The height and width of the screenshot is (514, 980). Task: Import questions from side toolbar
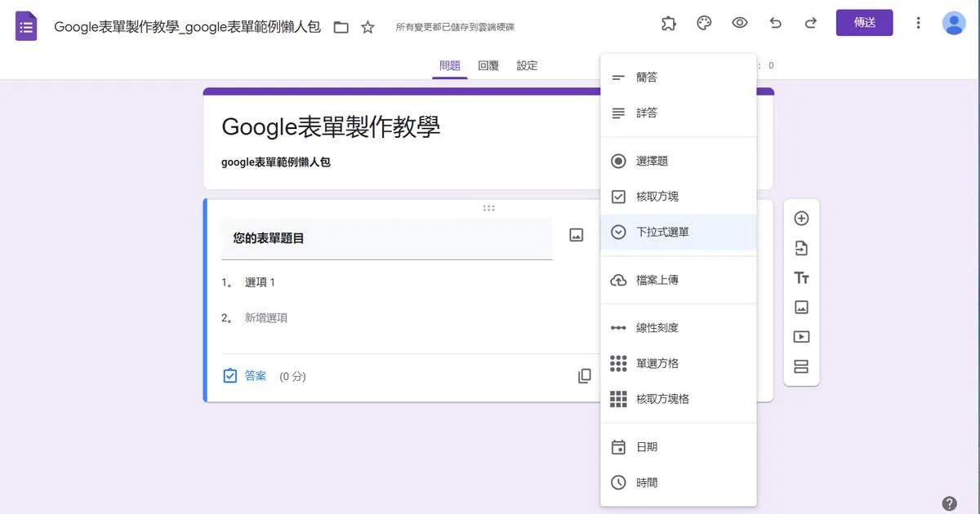coord(801,248)
